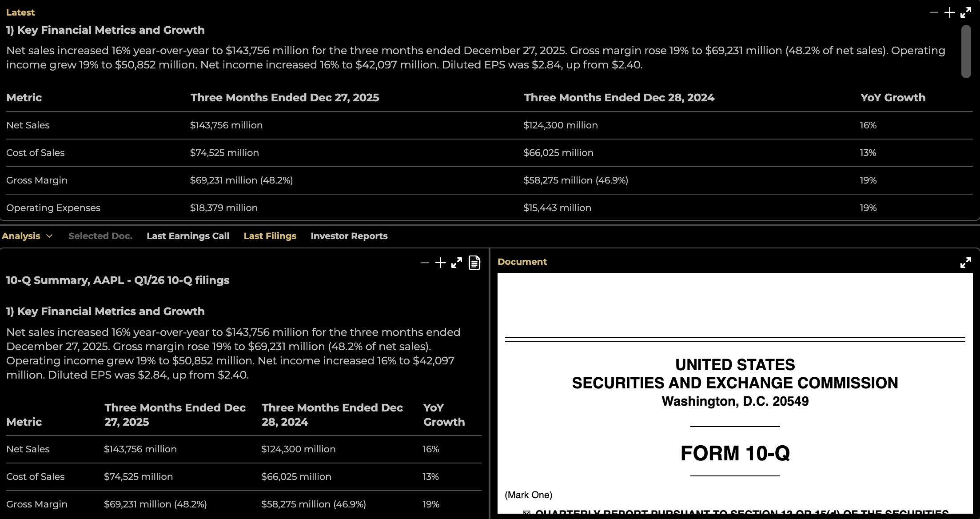This screenshot has width=980, height=519.
Task: Go to the Investor Reports tab
Action: pyautogui.click(x=349, y=236)
